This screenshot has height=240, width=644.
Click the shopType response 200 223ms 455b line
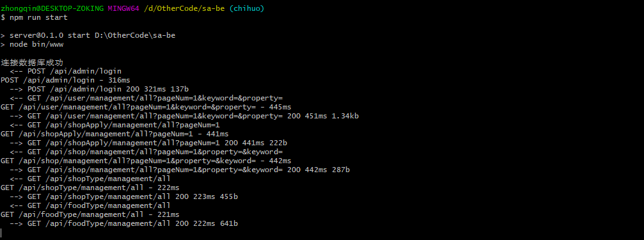pos(123,197)
